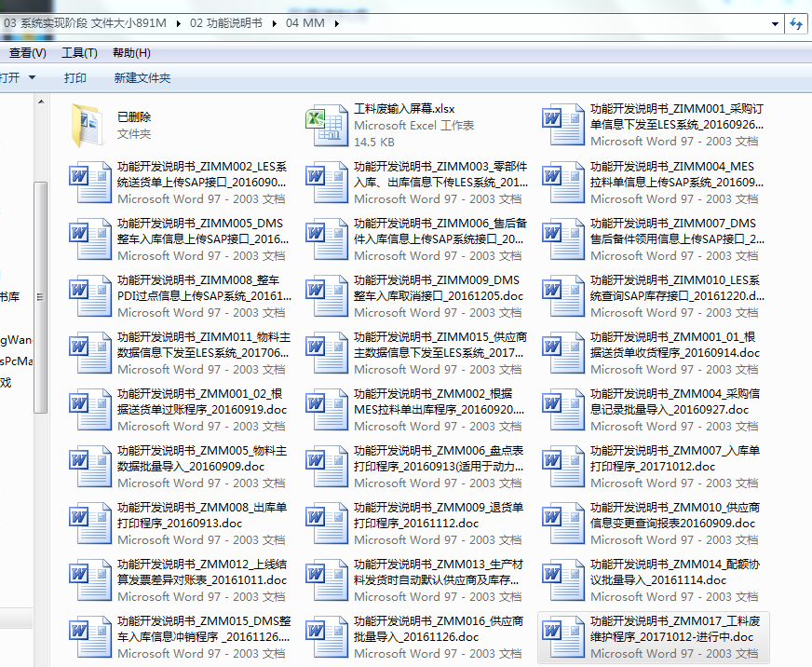The image size is (812, 667).
Task: Open the address bar history dropdown arrow
Action: [776, 23]
